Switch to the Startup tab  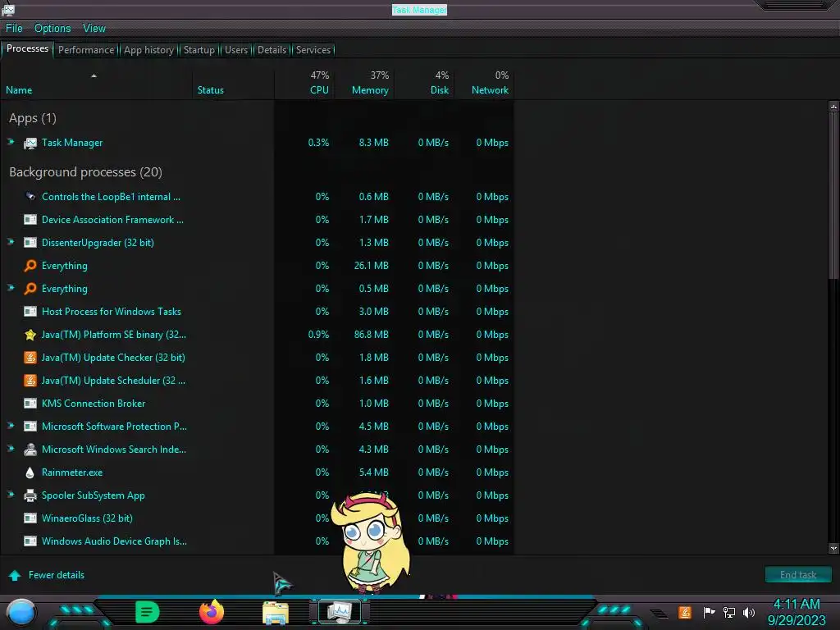(199, 50)
